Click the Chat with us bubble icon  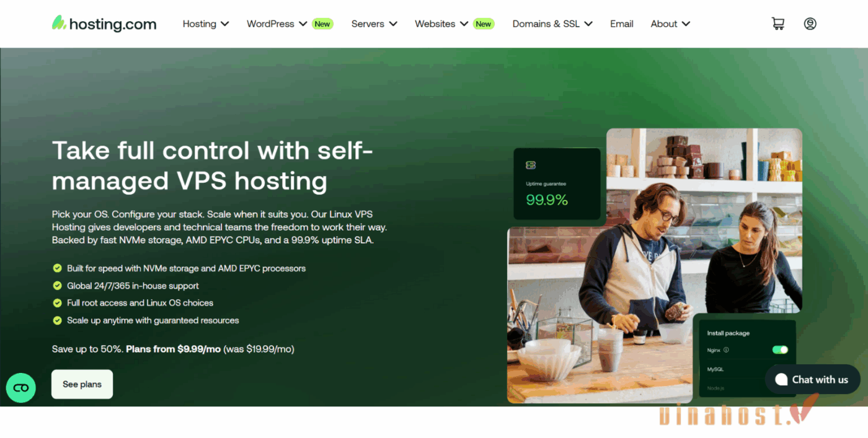pos(781,379)
